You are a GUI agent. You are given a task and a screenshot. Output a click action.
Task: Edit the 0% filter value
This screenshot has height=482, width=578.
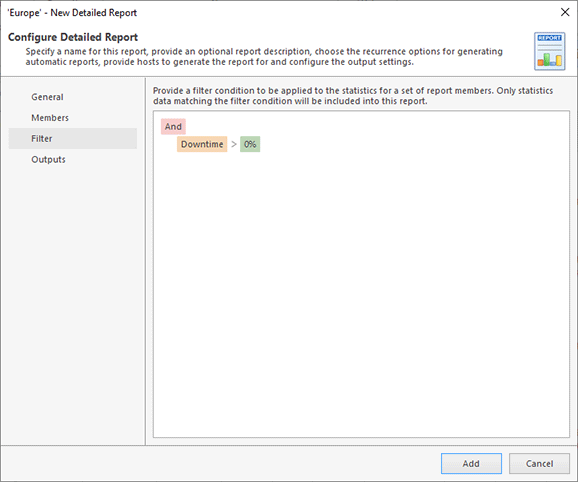click(x=250, y=144)
